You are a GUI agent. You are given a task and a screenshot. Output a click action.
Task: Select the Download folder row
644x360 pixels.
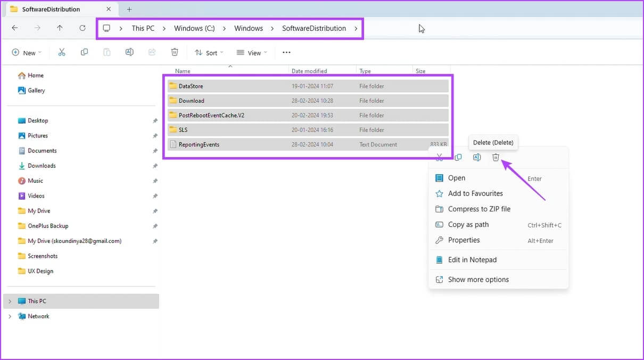(192, 101)
